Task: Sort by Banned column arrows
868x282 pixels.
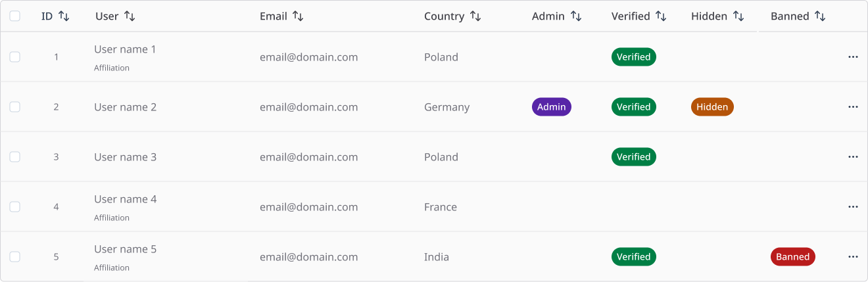Action: point(820,16)
